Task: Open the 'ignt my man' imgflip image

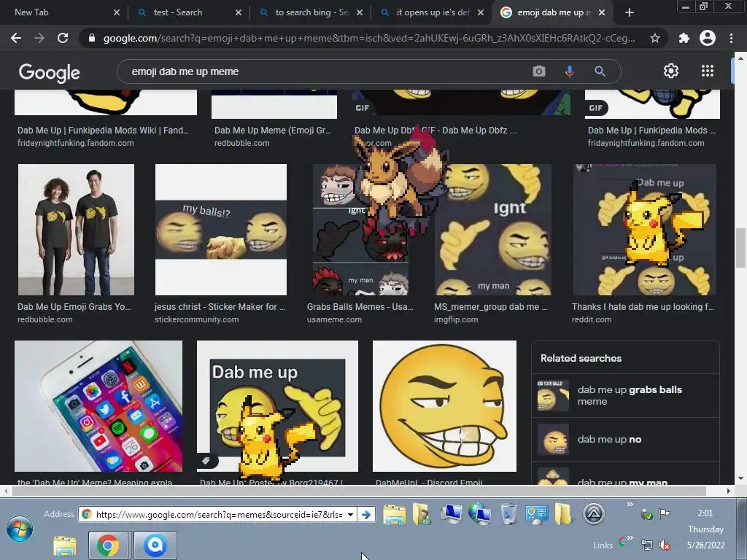Action: (492, 230)
